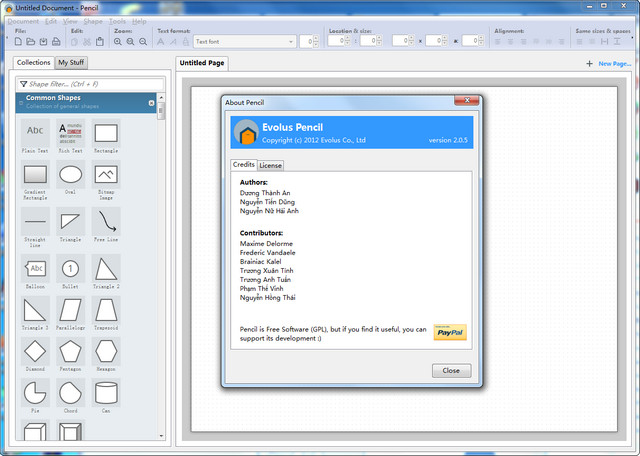
Task: Click first Location field up arrow
Action: tap(347, 38)
